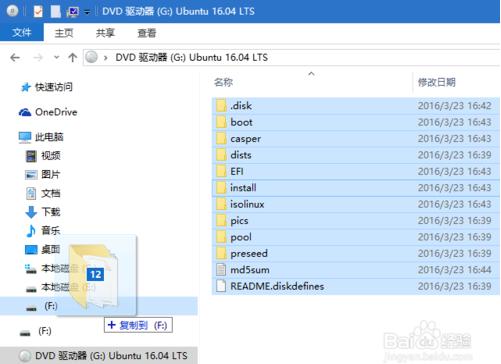
Task: Select the file name md5sum
Action: coord(250,270)
